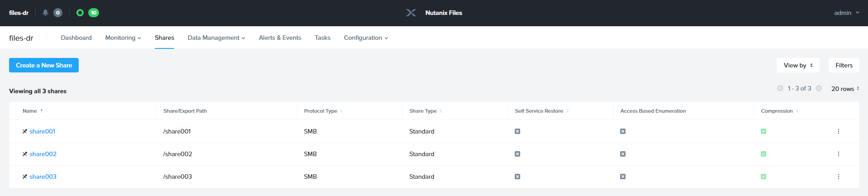Image resolution: width=868 pixels, height=196 pixels.
Task: Click the 1 - 3 of 3 pagination text
Action: (799, 88)
